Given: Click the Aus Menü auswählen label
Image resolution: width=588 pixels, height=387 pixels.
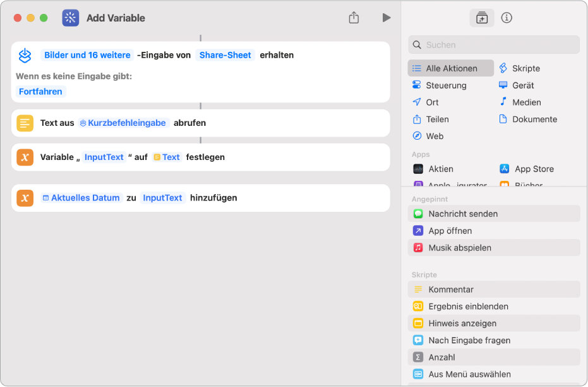Looking at the screenshot, I should [469, 374].
